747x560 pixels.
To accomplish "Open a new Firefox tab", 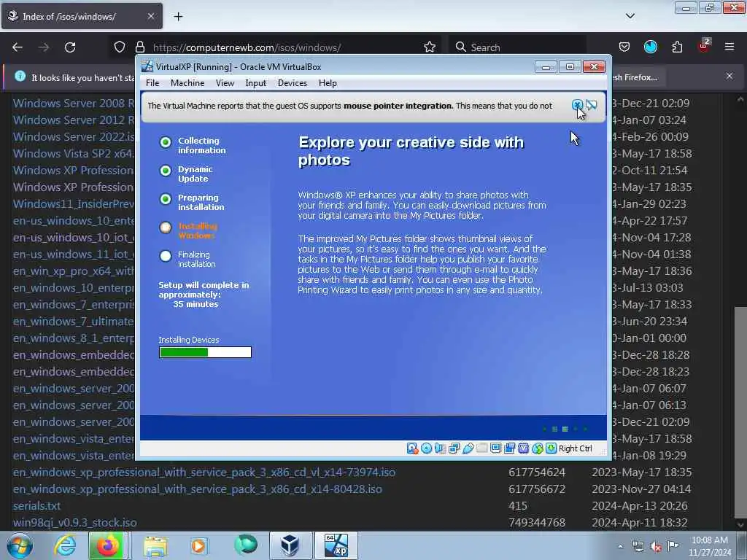I will pyautogui.click(x=178, y=17).
